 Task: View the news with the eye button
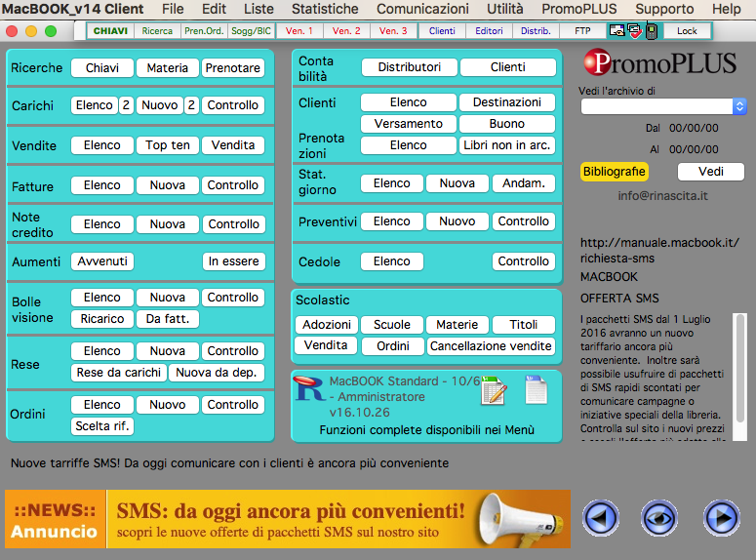pos(659,518)
